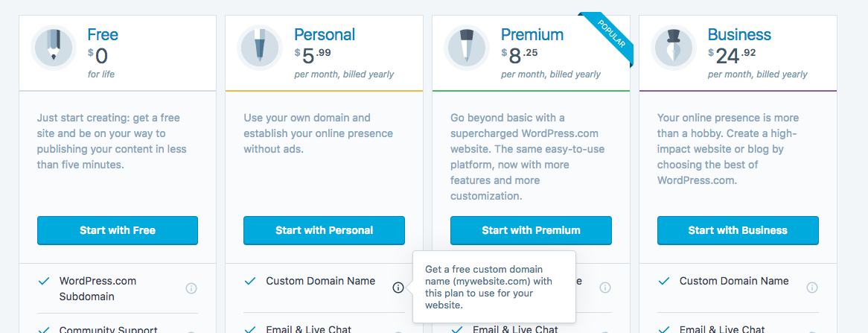Image resolution: width=868 pixels, height=333 pixels.
Task: Show info for Business Custom Domain Name
Action: (x=811, y=288)
